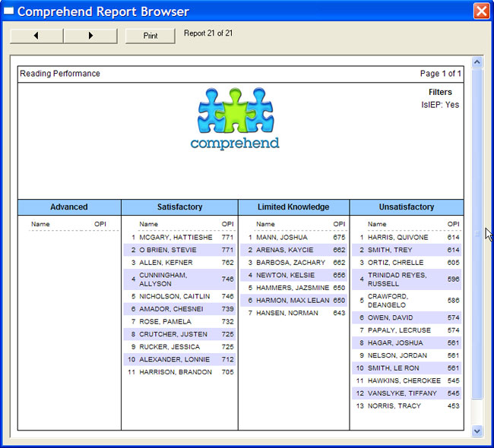The height and width of the screenshot is (448, 494).
Task: Click the Reading Performance title text
Action: (x=60, y=74)
